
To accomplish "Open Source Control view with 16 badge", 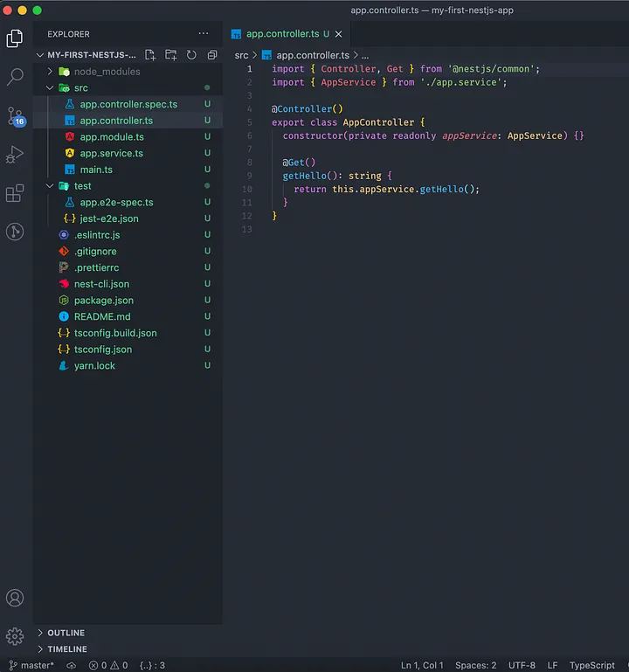I will pos(15,116).
